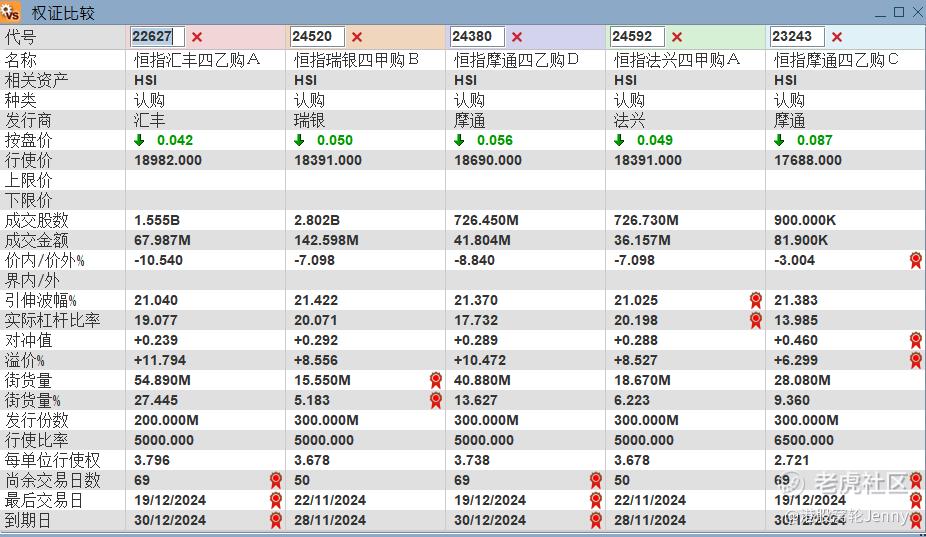Click ribbon badge beside 街货量 15.550M

[435, 380]
